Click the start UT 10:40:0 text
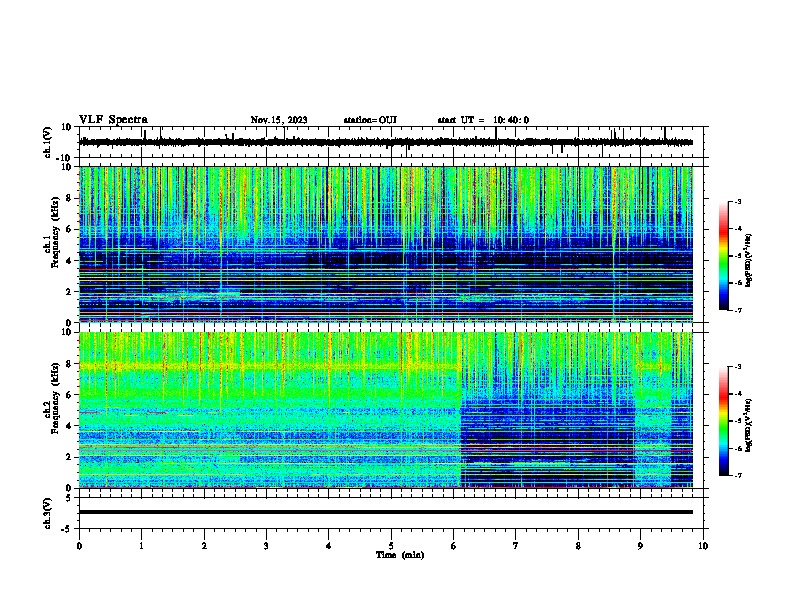 click(483, 120)
